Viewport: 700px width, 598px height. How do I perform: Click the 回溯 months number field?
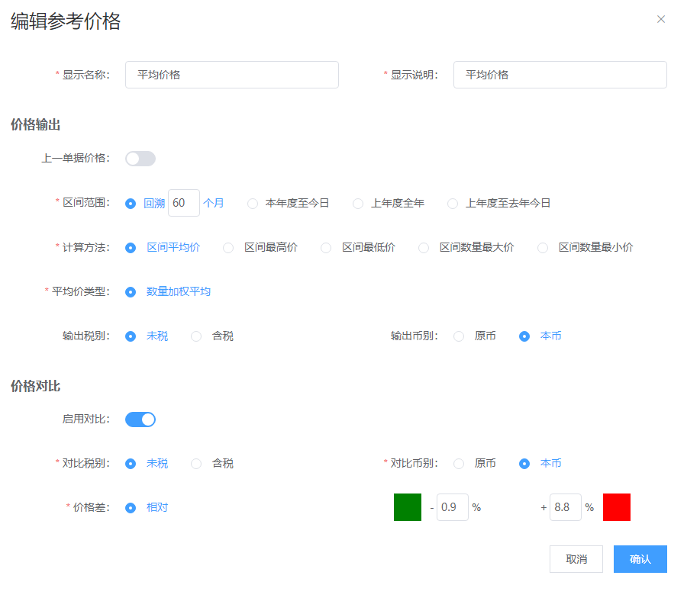(183, 204)
